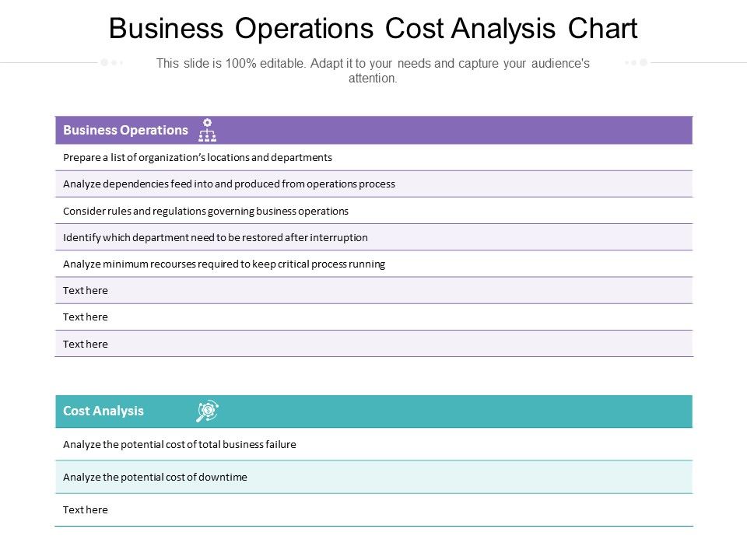This screenshot has width=747, height=560.
Task: Select row 'Consider rules and regulations governing business operations'
Action: (374, 211)
